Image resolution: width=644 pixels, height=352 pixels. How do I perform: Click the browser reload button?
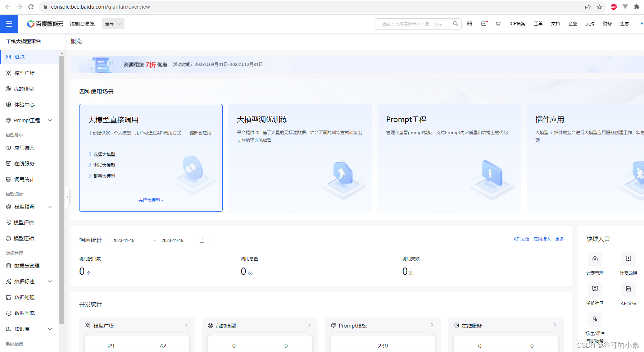(31, 7)
